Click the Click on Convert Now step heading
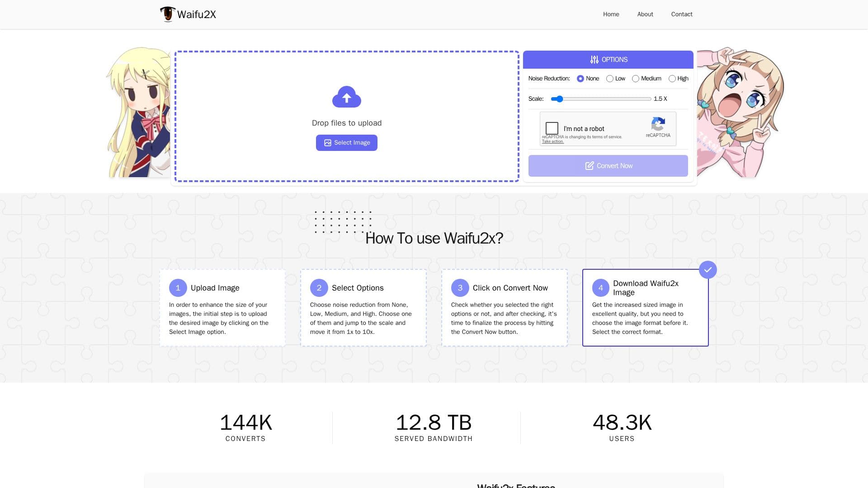Screen dimensions: 868x488 [x=510, y=288]
